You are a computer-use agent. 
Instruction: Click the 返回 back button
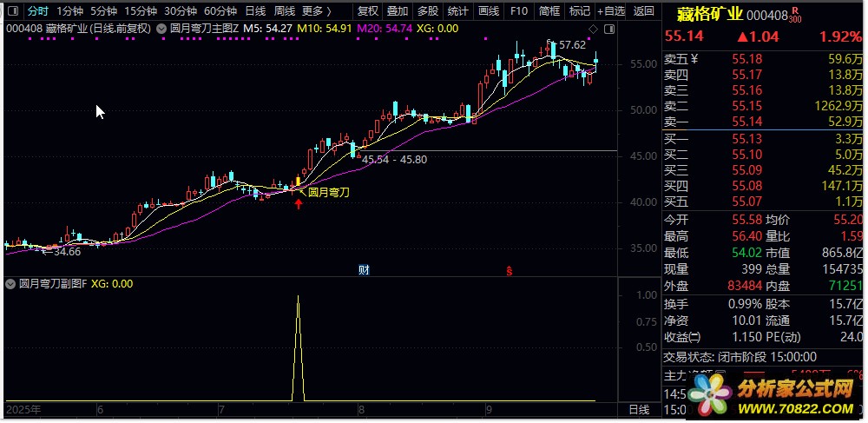(643, 10)
